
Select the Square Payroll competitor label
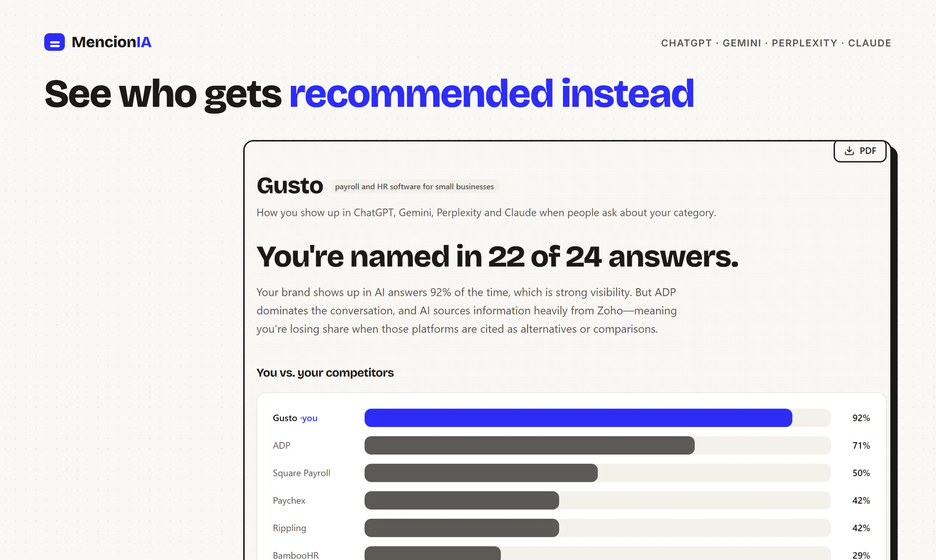(301, 473)
